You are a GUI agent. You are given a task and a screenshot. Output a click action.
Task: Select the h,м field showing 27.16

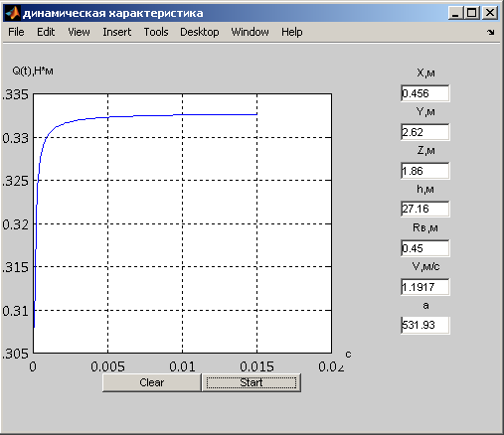(425, 209)
